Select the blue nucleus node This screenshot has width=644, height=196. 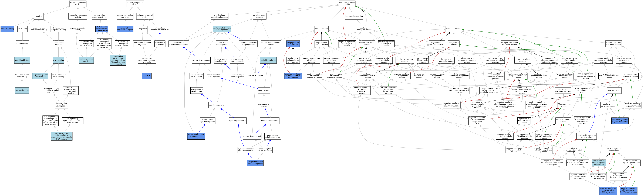pos(147,76)
